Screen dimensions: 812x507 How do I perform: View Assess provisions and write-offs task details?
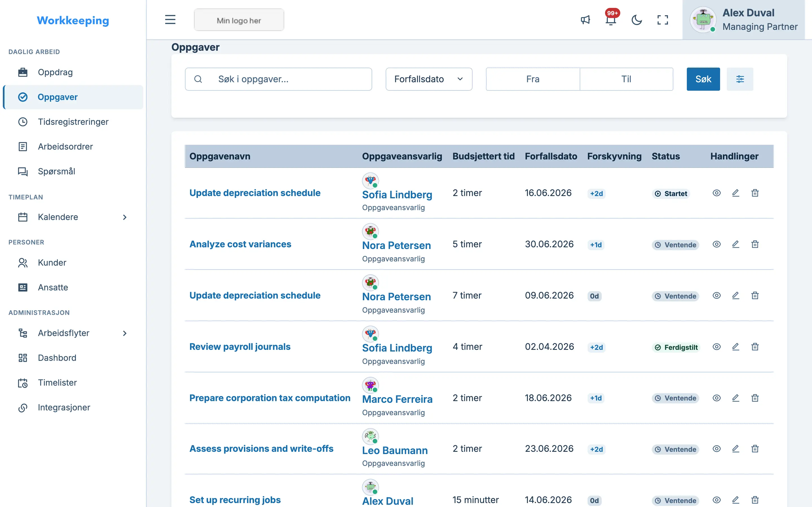[x=716, y=449]
